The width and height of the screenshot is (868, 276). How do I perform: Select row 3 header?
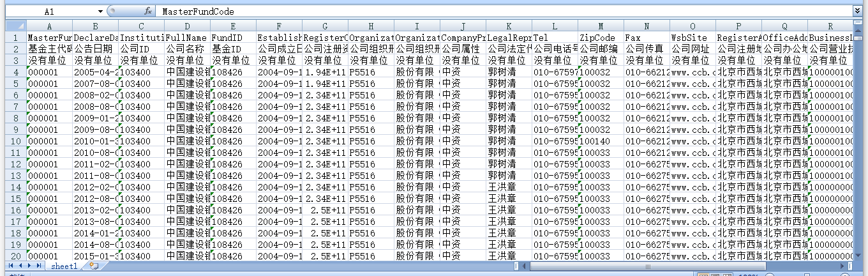pyautogui.click(x=16, y=61)
